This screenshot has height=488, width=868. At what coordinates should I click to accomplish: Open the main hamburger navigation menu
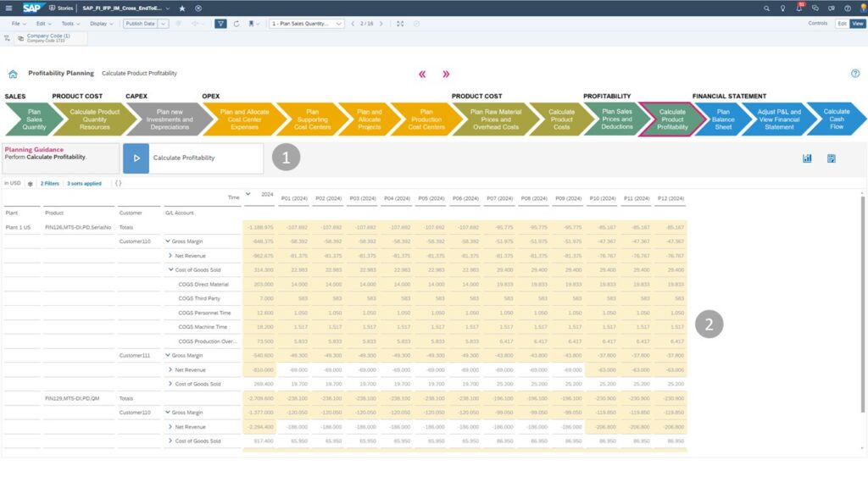coord(9,8)
